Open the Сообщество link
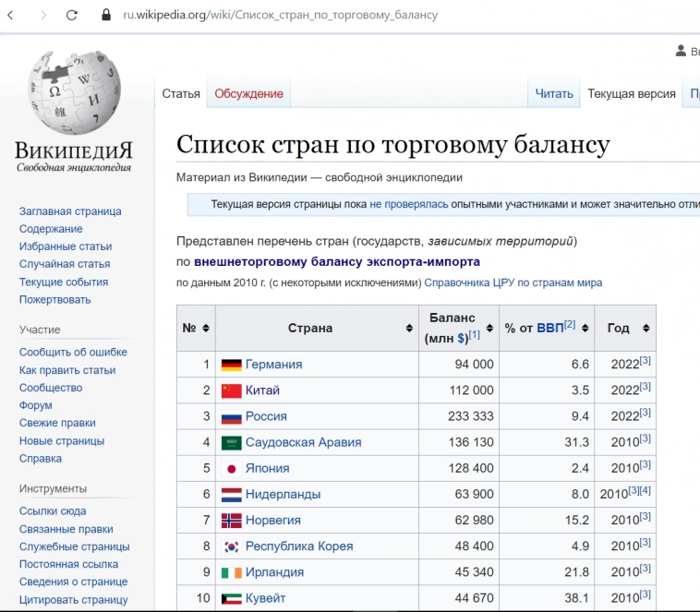 tap(51, 388)
